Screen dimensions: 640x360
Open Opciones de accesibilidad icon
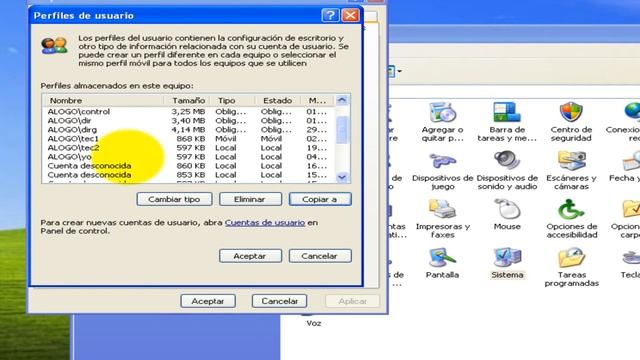[x=571, y=209]
